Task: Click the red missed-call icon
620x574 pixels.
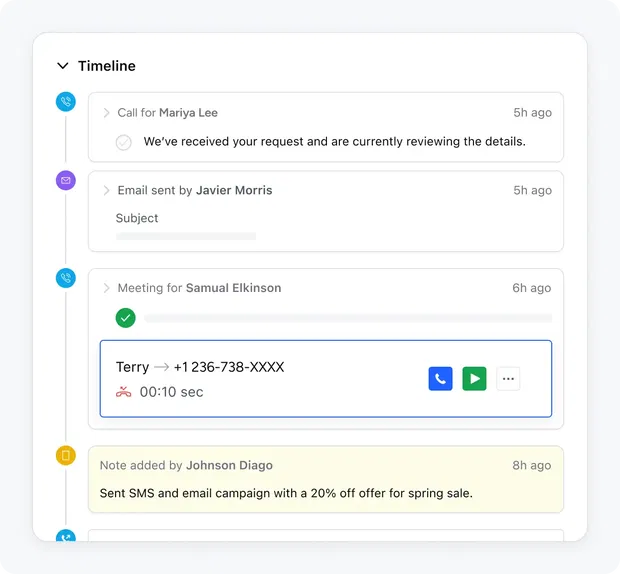Action: click(x=123, y=392)
